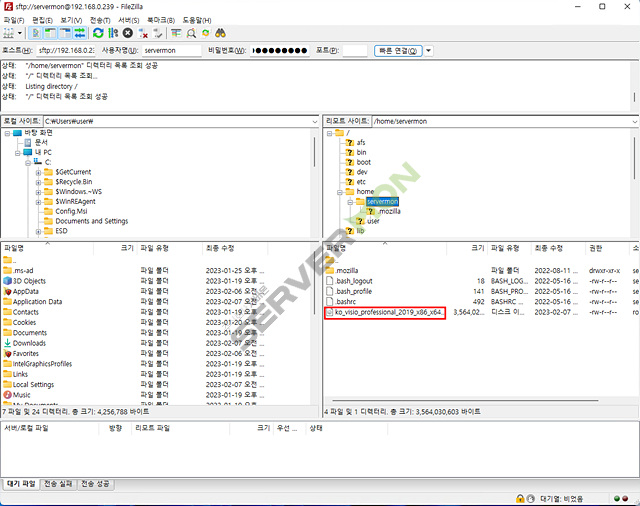Screen dimensions: 640x506
Task: Collapse the remote servermon folder node
Action: 350,202
